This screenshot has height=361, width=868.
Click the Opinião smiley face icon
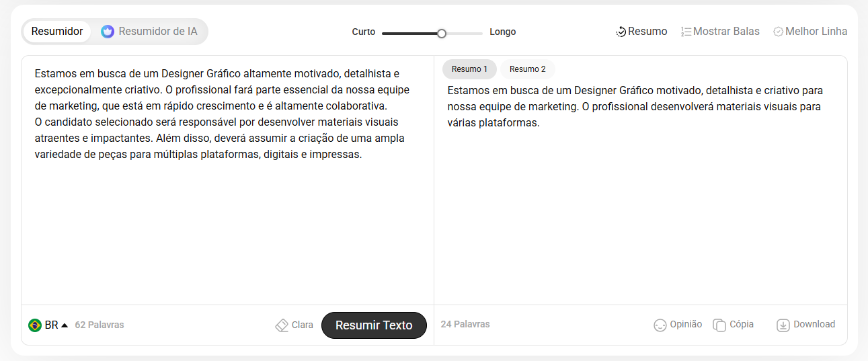pos(660,325)
